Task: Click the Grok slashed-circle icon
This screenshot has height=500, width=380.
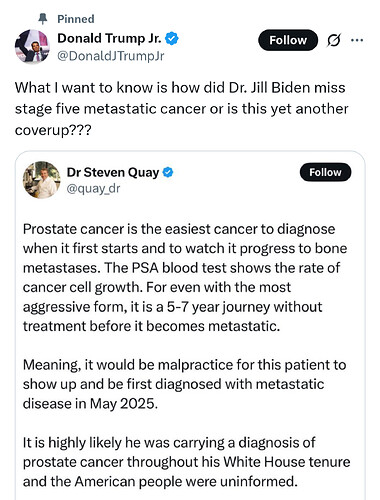Action: 334,40
